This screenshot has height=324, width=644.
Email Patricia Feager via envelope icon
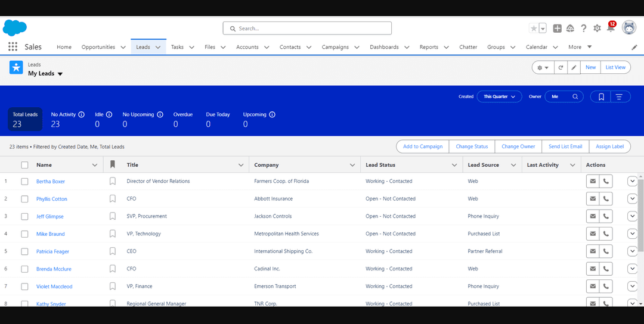(x=593, y=251)
